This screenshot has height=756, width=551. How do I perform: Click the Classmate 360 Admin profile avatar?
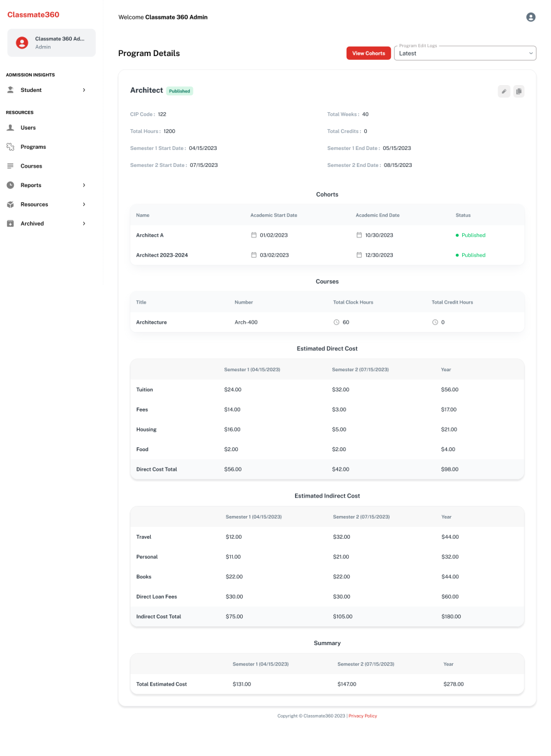[22, 43]
